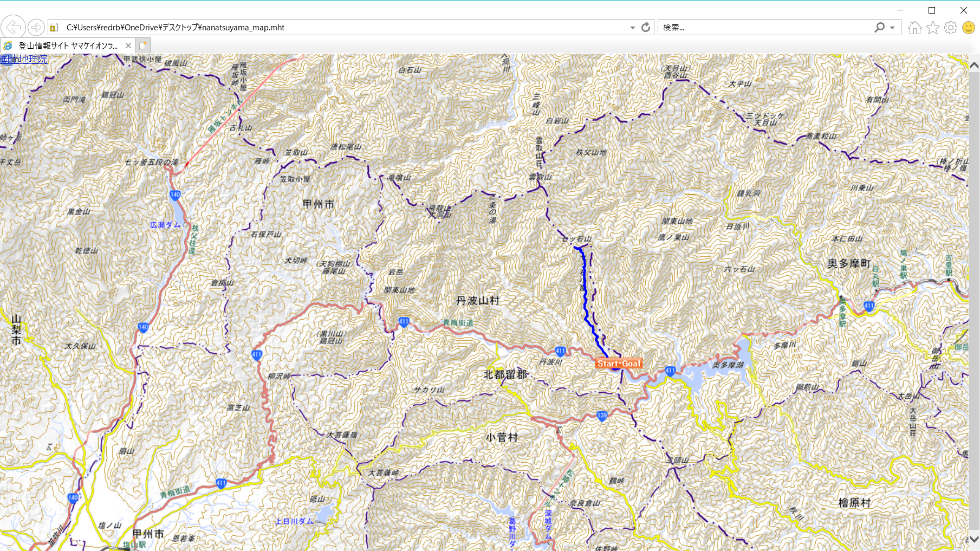Refresh the page with the reload icon
Viewport: 980px width, 551px height.
pos(646,27)
